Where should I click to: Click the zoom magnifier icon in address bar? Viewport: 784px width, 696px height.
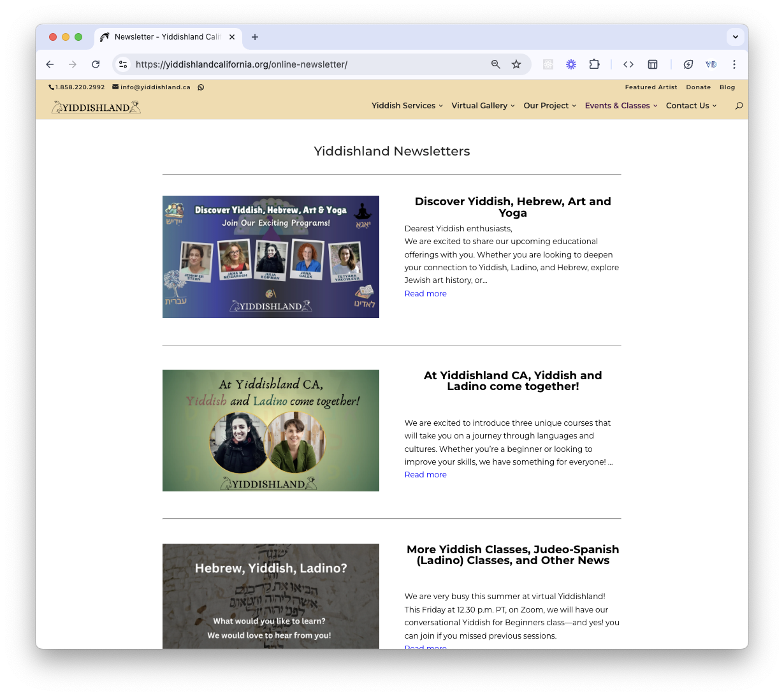495,64
